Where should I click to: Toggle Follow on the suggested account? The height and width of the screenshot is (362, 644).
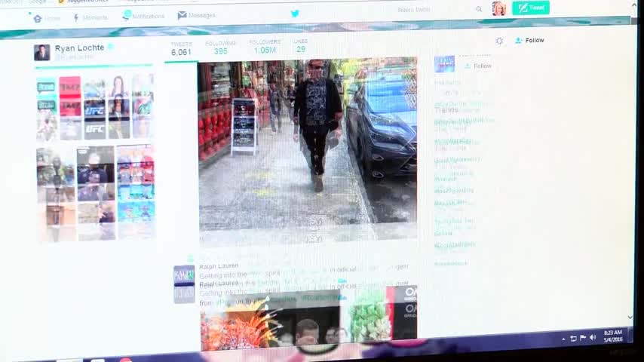[x=478, y=66]
